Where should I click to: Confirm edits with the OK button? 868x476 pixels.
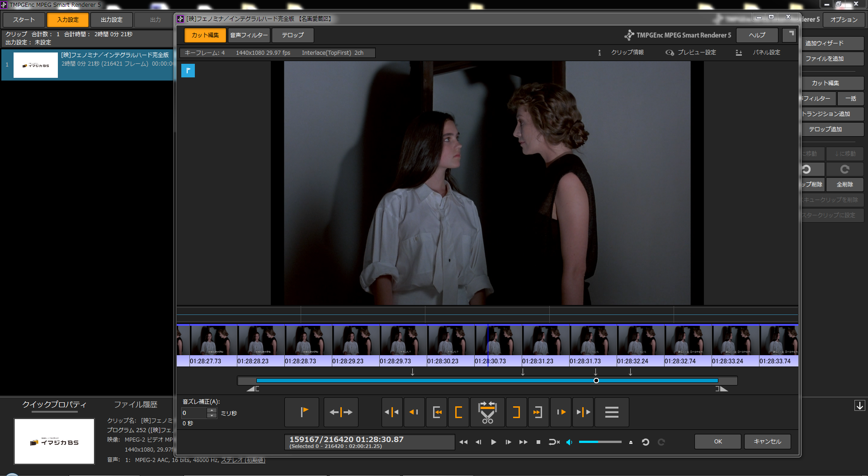[718, 442]
